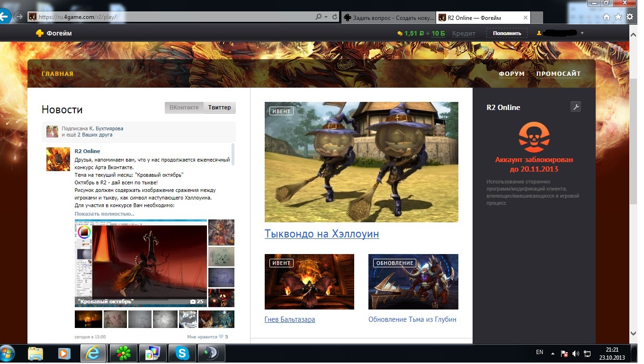The height and width of the screenshot is (364, 644).
Task: Click the yellow user profile icon
Action: click(538, 33)
